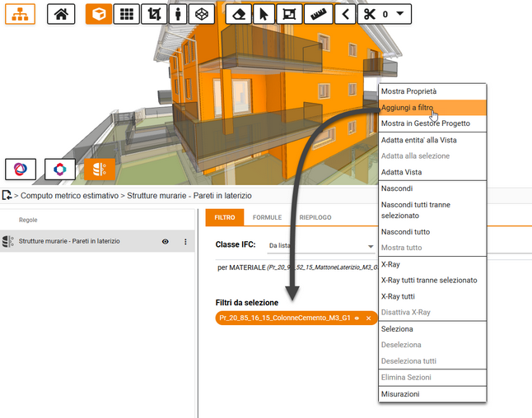The height and width of the screenshot is (418, 532).
Task: Click Seleziona in the context menu
Action: click(x=432, y=329)
